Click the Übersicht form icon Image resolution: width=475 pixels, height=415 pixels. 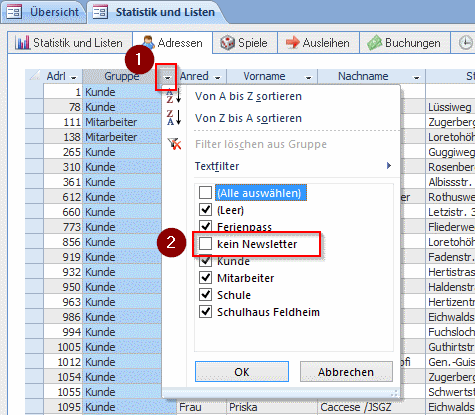pos(14,12)
